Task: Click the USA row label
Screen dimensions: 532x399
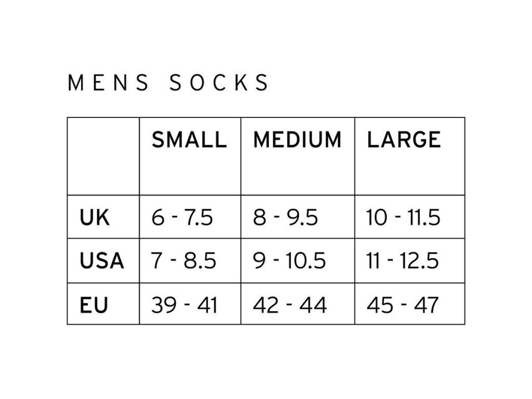Action: (x=102, y=261)
